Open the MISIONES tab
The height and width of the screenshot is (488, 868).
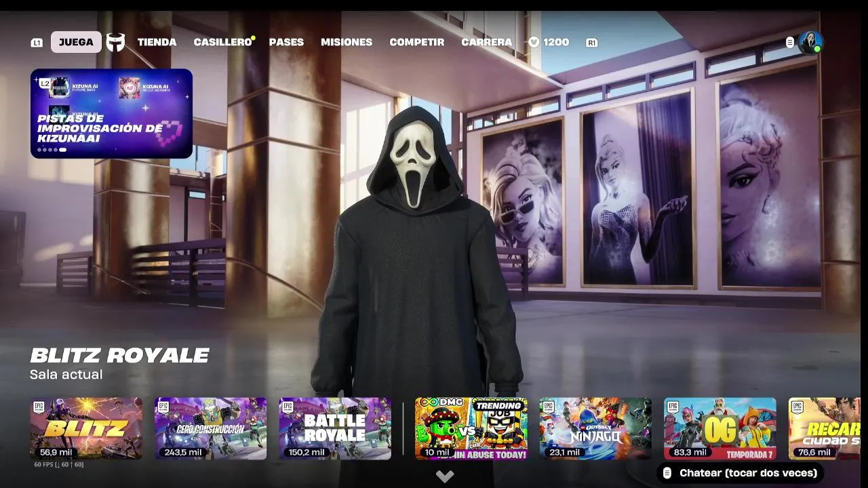click(x=347, y=42)
